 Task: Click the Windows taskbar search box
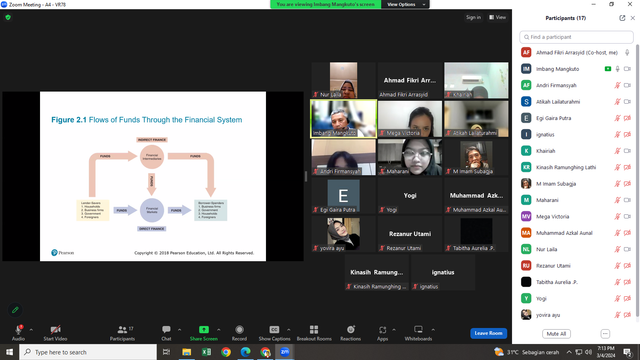88,352
